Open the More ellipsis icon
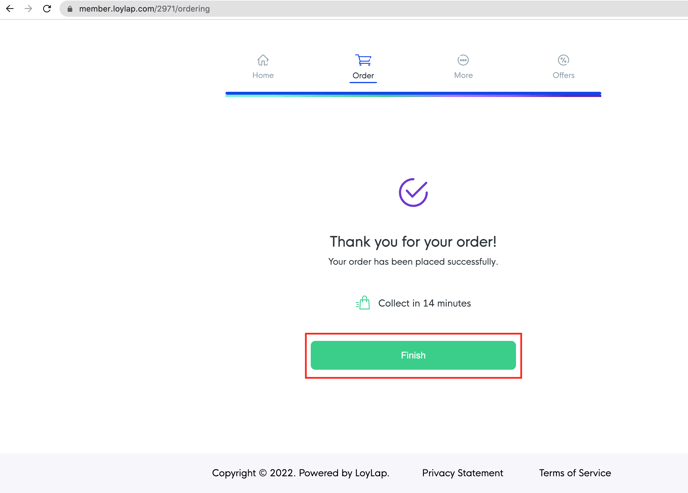The height and width of the screenshot is (493, 688). (x=463, y=60)
